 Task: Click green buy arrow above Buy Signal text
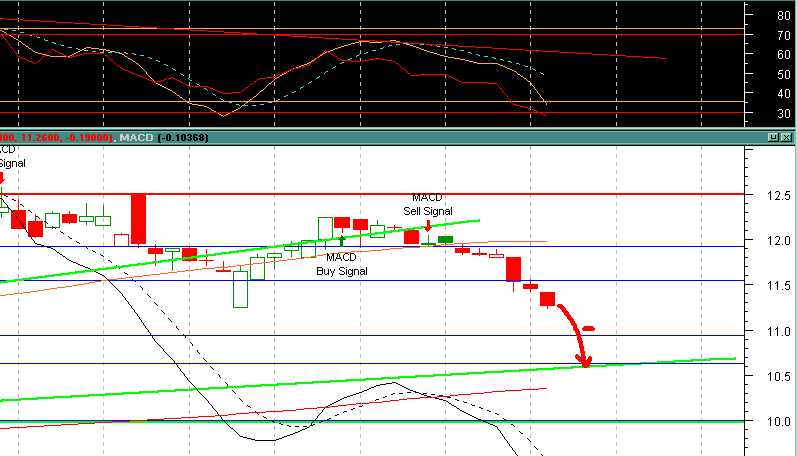(x=342, y=241)
